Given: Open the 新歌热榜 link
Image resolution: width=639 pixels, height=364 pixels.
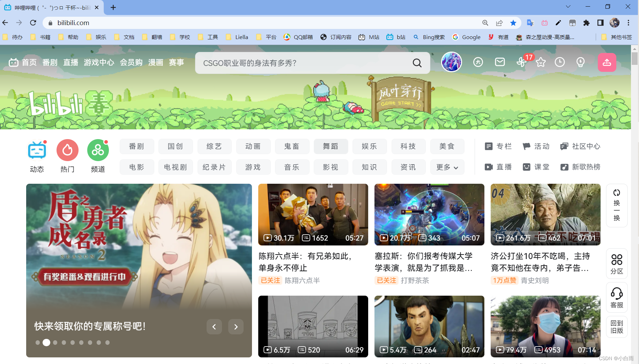Looking at the screenshot, I should [580, 167].
